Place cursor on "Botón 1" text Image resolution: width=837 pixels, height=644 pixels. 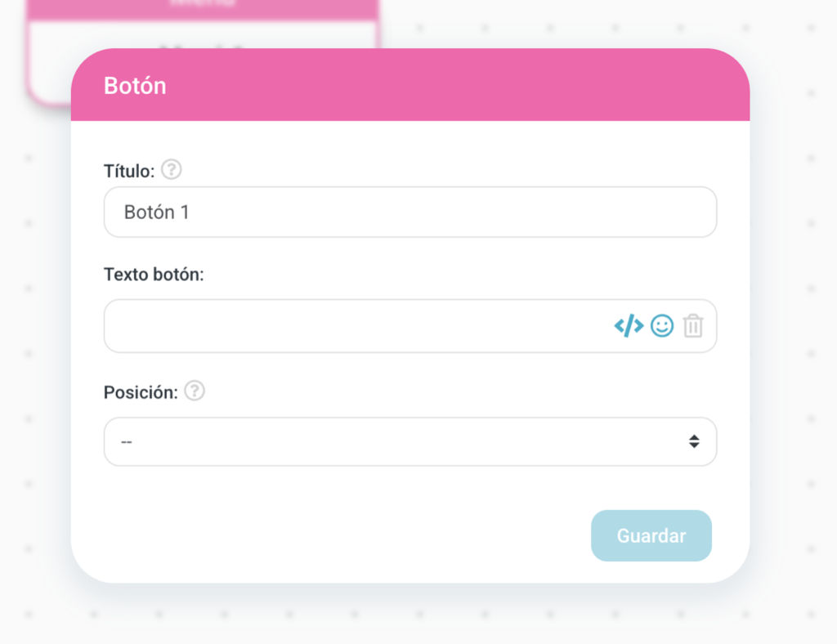156,212
